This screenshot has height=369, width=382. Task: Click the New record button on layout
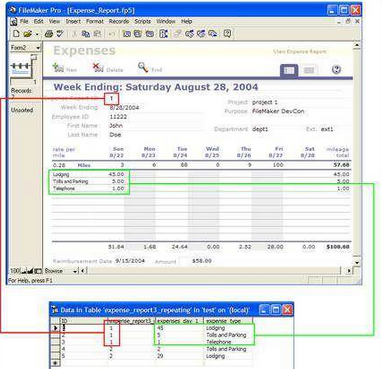pos(65,68)
